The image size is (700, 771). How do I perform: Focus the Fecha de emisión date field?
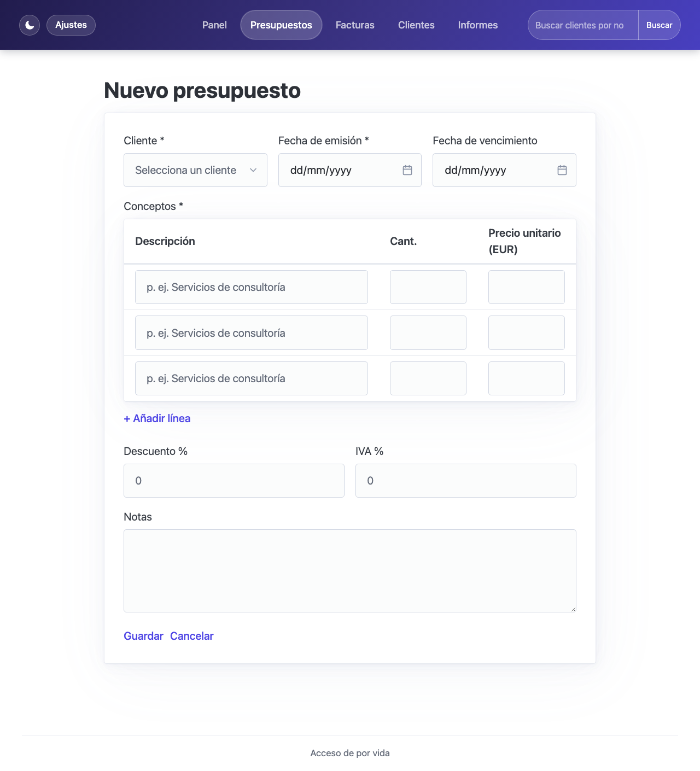[350, 170]
